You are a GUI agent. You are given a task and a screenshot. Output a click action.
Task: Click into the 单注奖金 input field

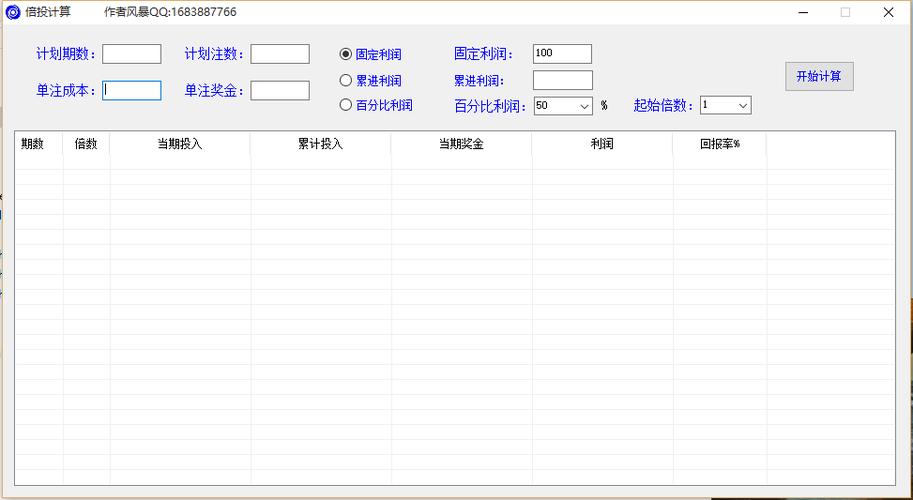(280, 90)
